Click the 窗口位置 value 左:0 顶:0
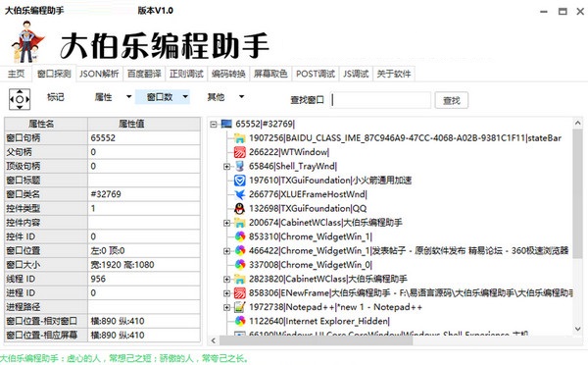Screen dimensions: 588x365 click(x=144, y=250)
